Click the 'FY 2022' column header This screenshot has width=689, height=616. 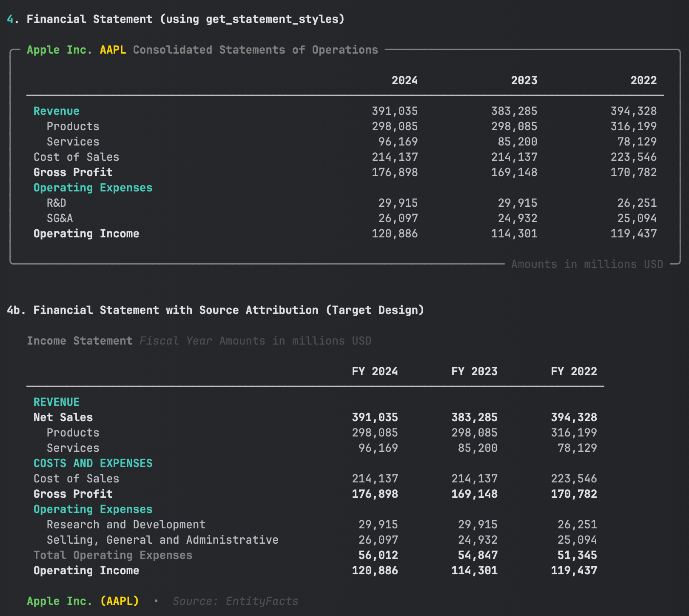click(x=574, y=371)
